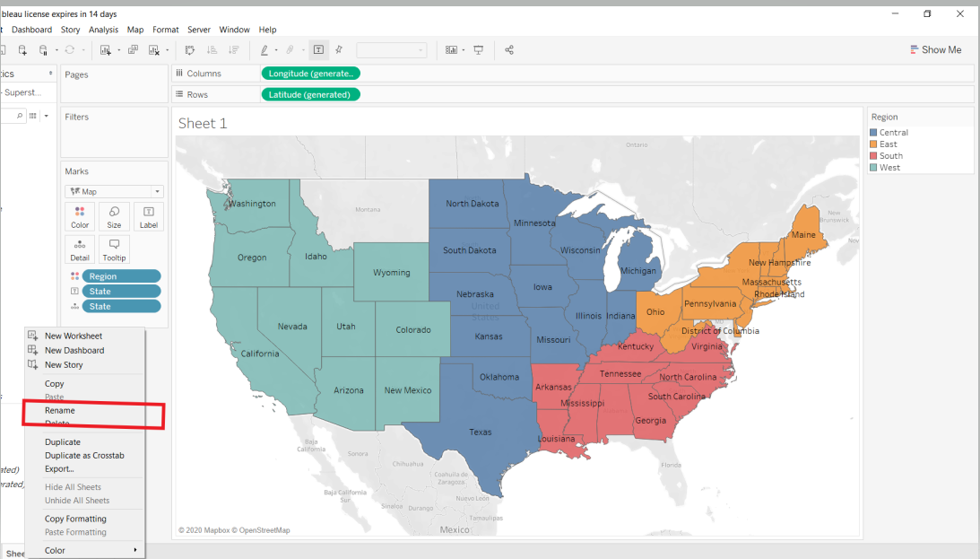Open the Dashboard menu
Screen dimensions: 980x559
point(32,30)
